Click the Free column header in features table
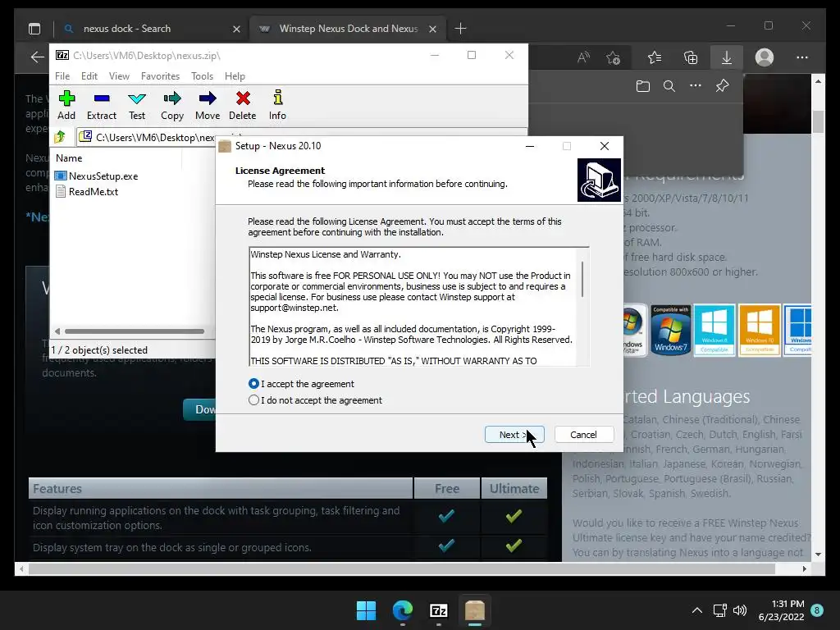This screenshot has height=630, width=840. (447, 489)
